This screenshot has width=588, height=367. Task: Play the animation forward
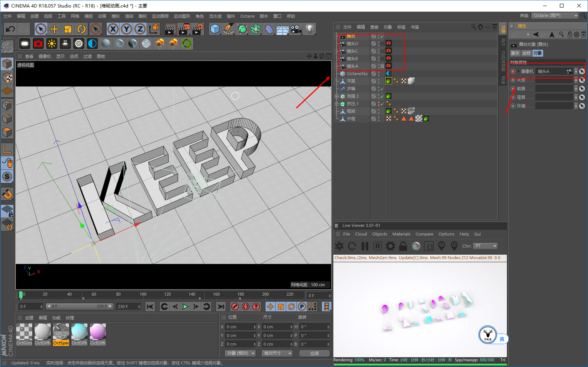185,307
